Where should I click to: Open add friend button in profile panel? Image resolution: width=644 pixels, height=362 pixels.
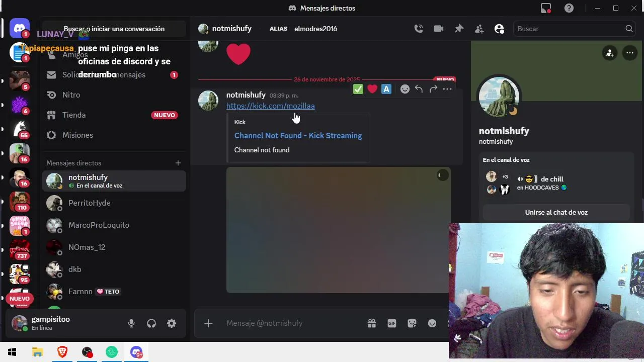pos(610,53)
